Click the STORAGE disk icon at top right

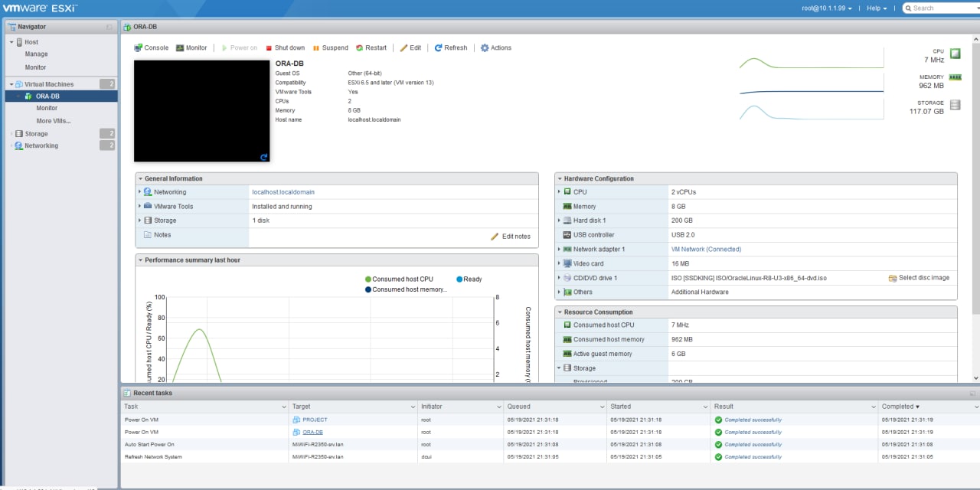pyautogui.click(x=955, y=105)
